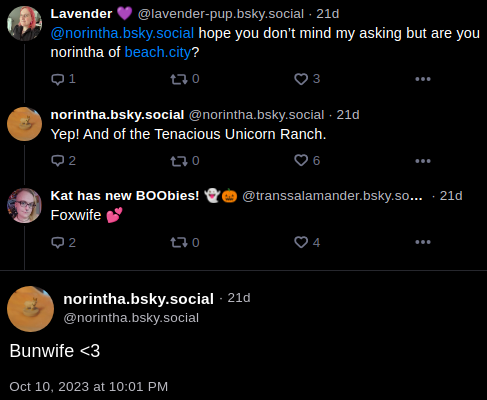
Task: View Lavender's profile avatar
Action: pos(24,24)
